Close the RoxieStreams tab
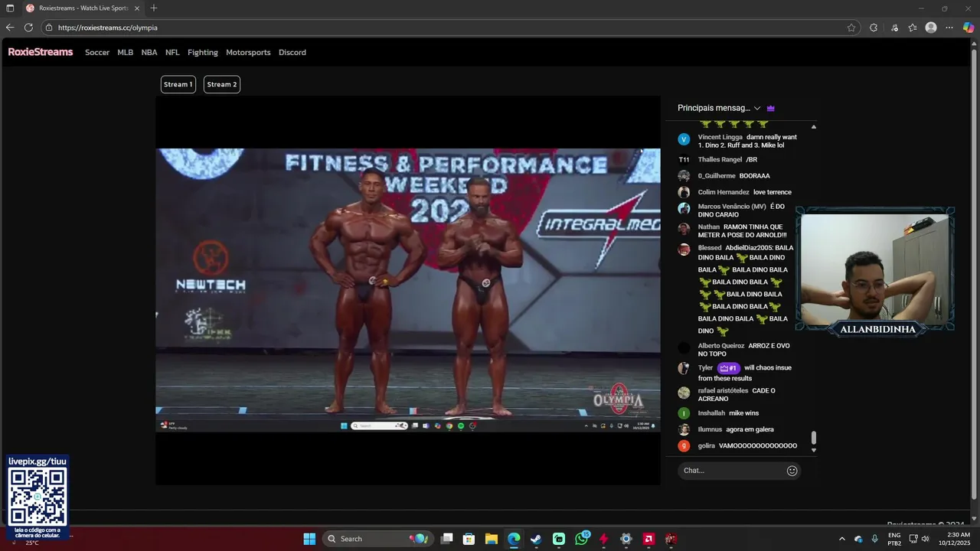 click(x=137, y=8)
